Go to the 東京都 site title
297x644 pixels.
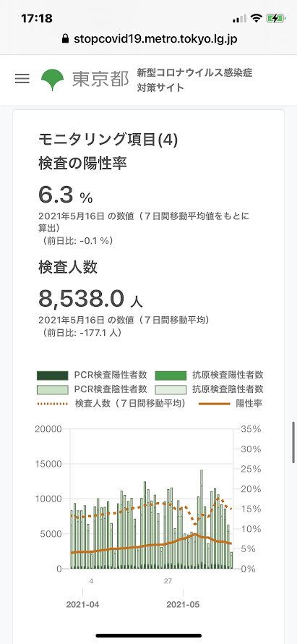[x=100, y=80]
